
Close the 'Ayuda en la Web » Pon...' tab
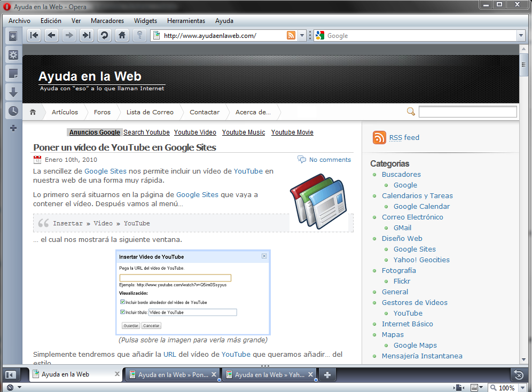pyautogui.click(x=214, y=374)
